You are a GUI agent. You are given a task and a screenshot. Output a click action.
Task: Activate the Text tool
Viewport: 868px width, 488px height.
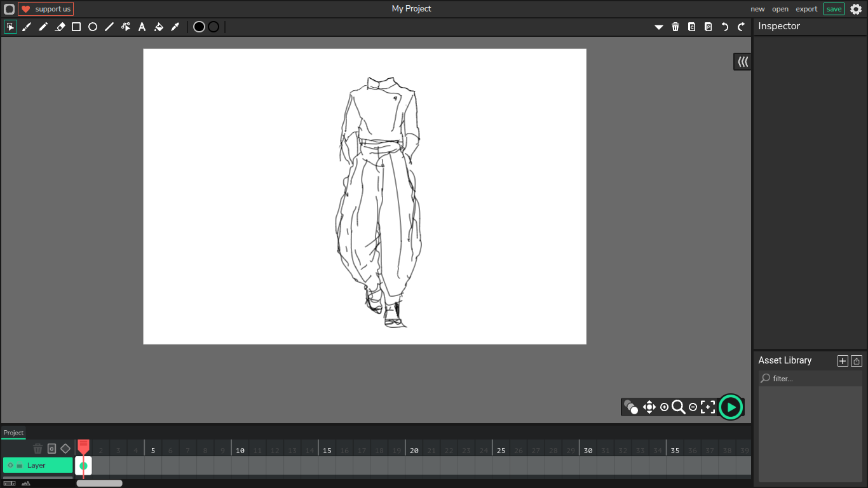[142, 27]
